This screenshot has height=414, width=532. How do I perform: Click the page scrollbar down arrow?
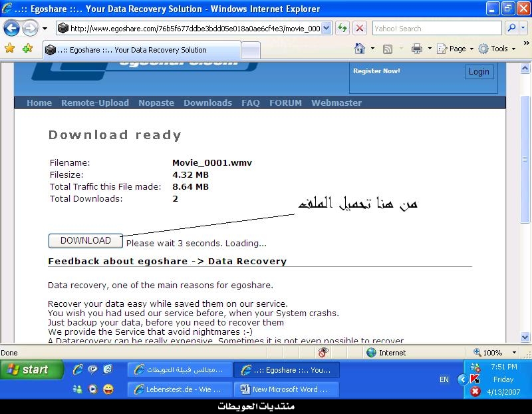pyautogui.click(x=525, y=337)
